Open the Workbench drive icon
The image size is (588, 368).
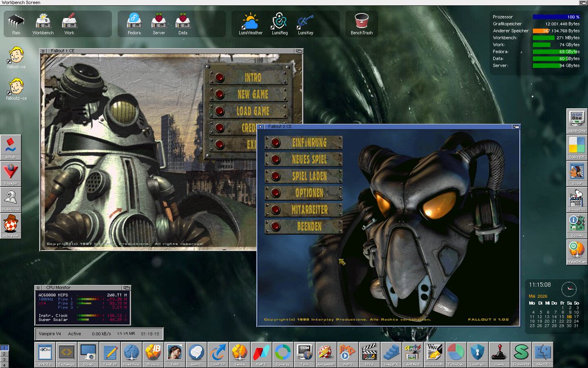coord(43,24)
